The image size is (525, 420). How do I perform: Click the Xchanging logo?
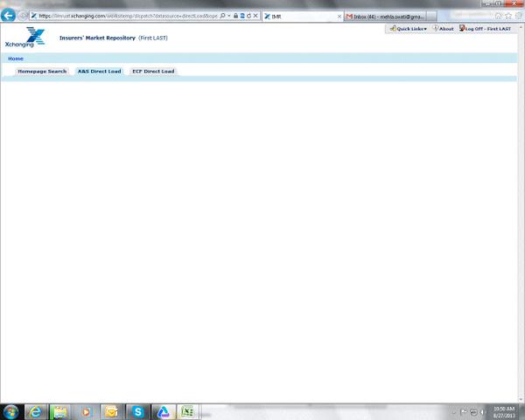click(24, 37)
